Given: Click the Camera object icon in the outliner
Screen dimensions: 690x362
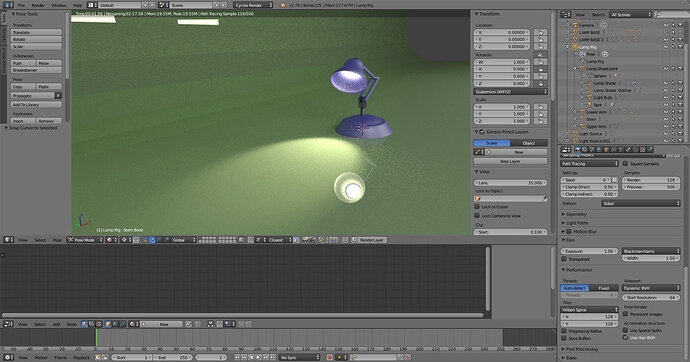Looking at the screenshot, I should click(575, 25).
